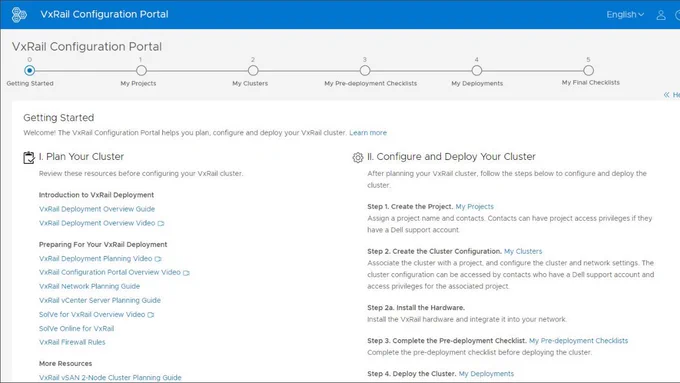
Task: Select the My Clusters step circle
Action: pos(253,70)
